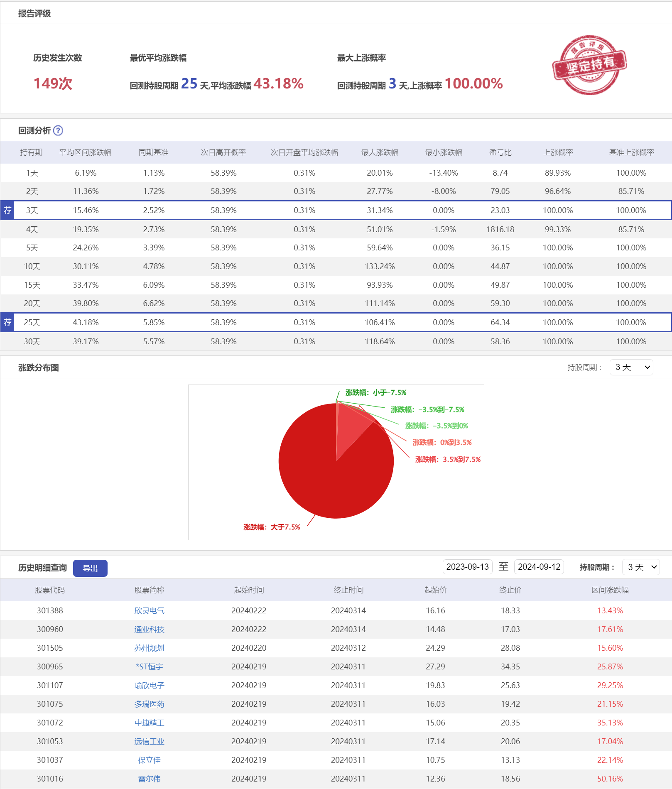Viewport: 672px width, 789px height.
Task: Click the 区间涨跌幅 column header
Action: click(610, 590)
